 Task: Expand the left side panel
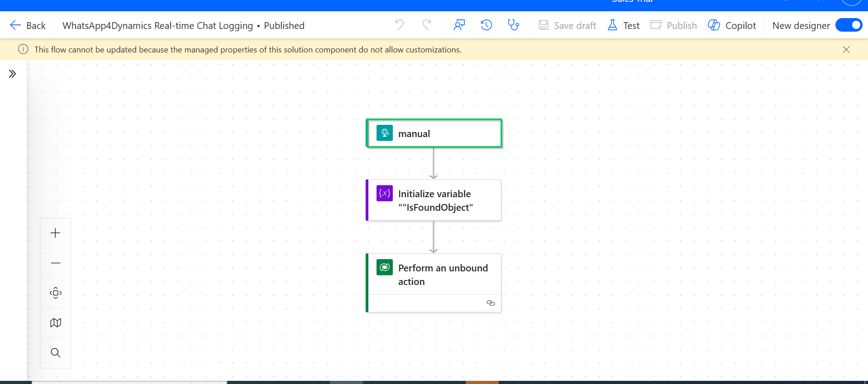12,74
